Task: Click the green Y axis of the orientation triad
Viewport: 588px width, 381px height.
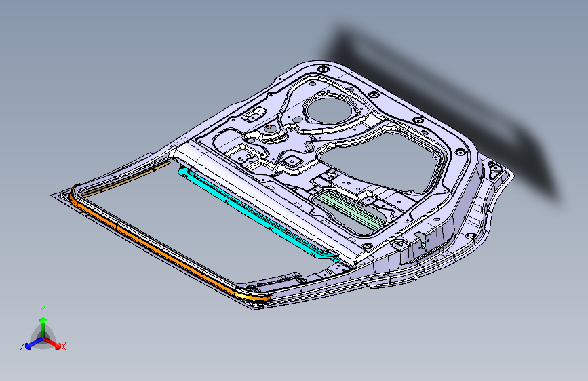Action: point(43,327)
